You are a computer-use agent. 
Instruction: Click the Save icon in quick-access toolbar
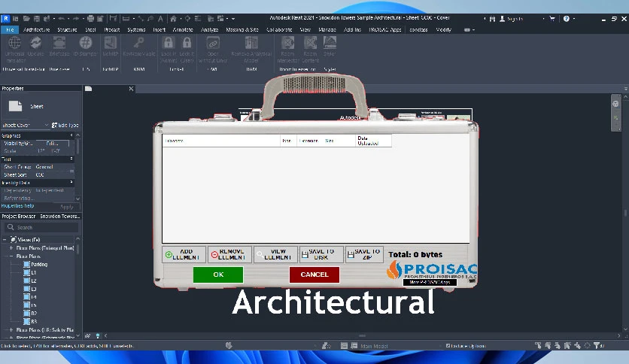(37, 19)
